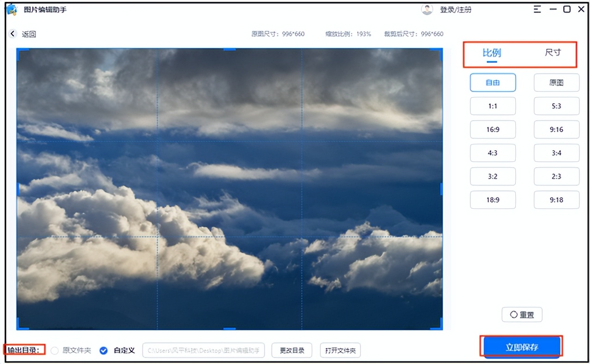
Task: Open the 登录/注册 login link
Action: (455, 10)
